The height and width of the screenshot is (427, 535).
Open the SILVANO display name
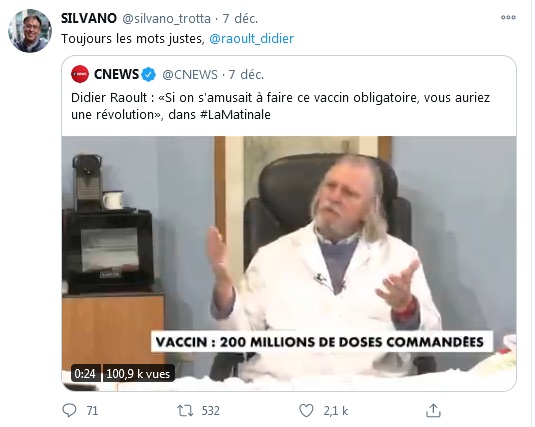point(89,18)
